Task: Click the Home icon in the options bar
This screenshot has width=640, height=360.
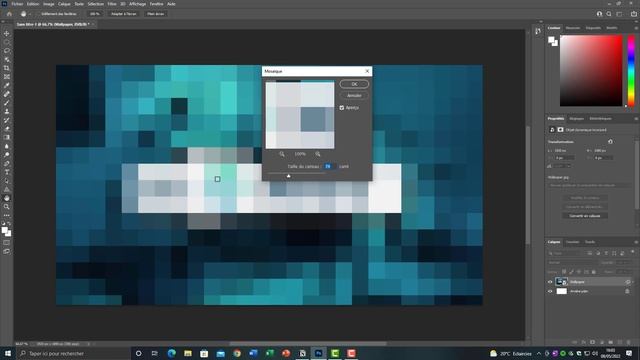Action: [x=9, y=14]
